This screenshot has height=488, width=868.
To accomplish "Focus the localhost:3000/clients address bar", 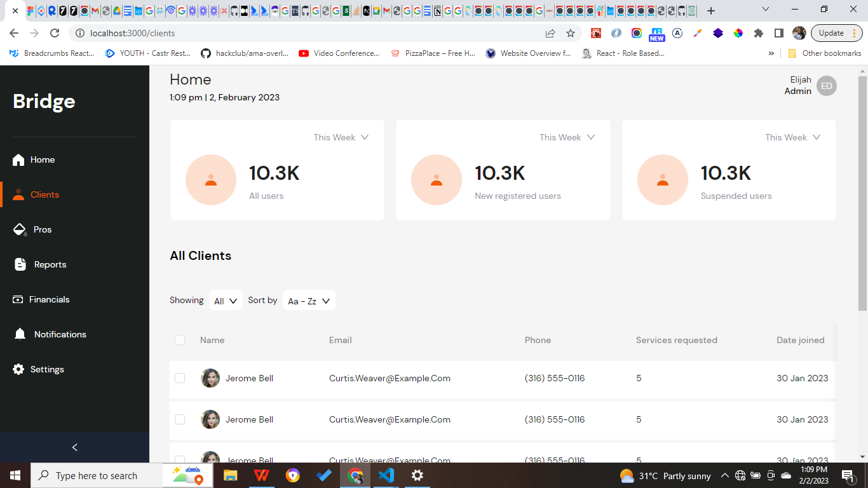I will point(305,33).
